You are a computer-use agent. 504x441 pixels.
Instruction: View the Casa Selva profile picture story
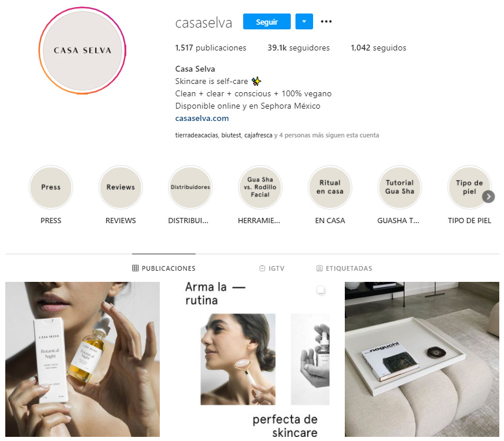83,51
